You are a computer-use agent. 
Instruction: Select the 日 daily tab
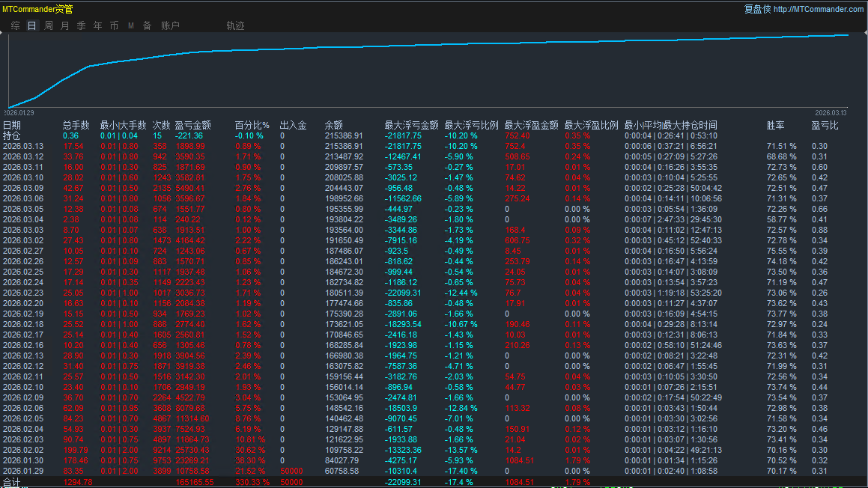click(32, 25)
